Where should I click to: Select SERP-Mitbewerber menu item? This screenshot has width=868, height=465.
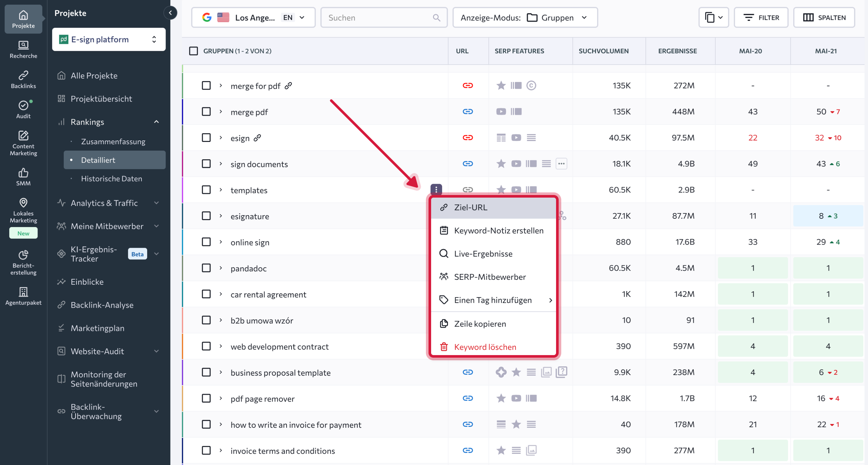494,277
